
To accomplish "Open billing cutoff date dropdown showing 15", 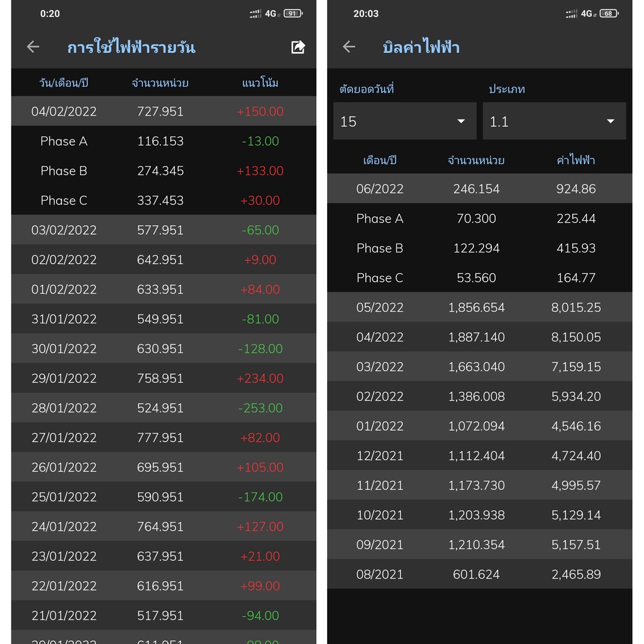I will pyautogui.click(x=404, y=121).
